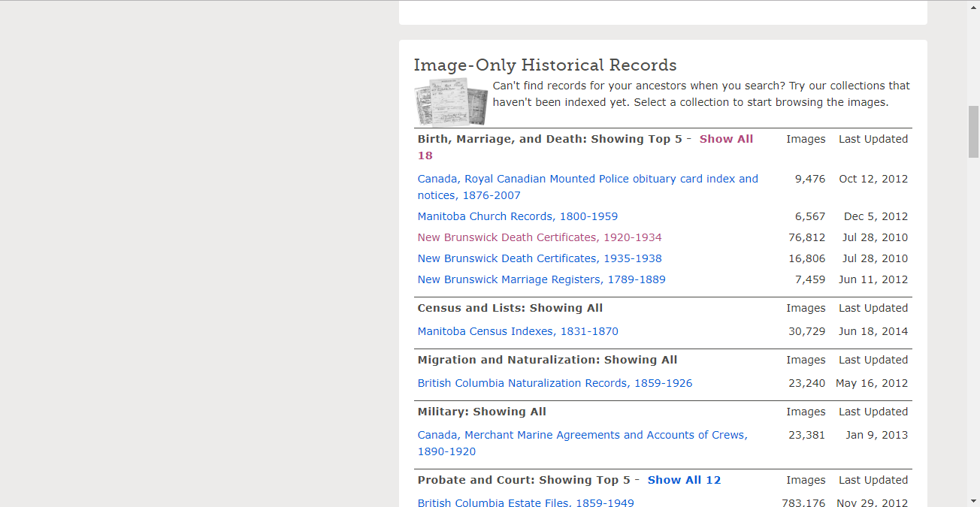The height and width of the screenshot is (507, 980).
Task: Click the vertical scrollbar thumb
Action: [973, 131]
